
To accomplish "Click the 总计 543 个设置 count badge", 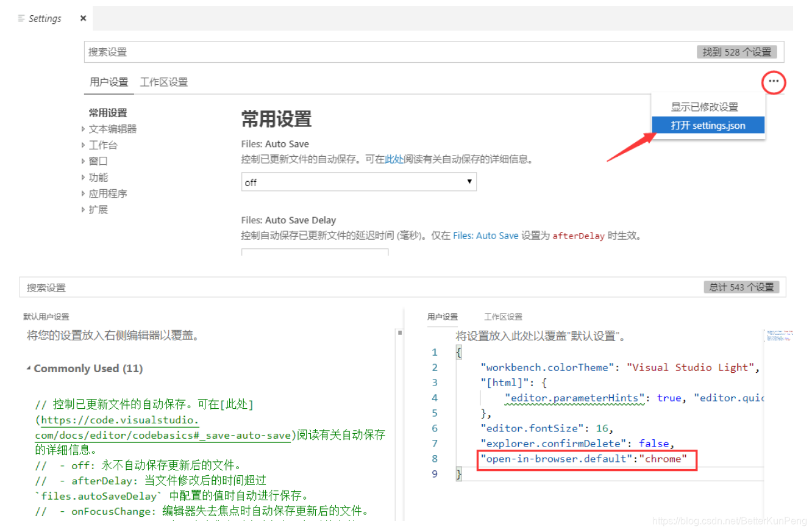I will point(741,287).
